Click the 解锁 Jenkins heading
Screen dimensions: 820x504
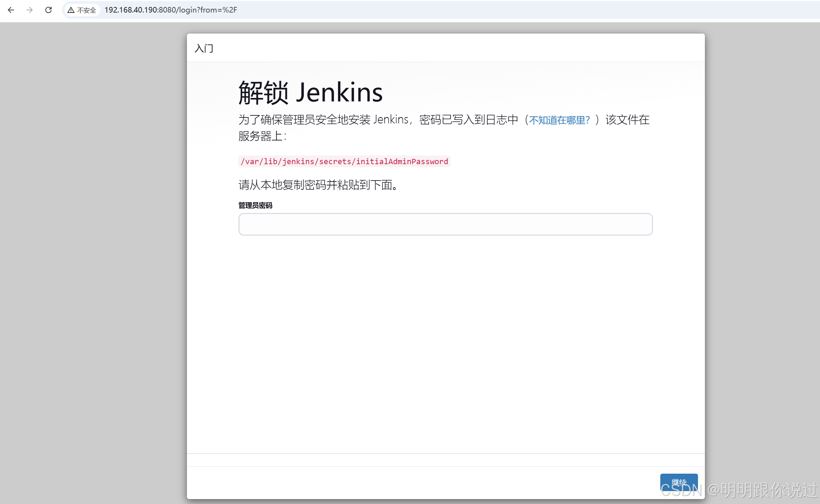pos(310,92)
